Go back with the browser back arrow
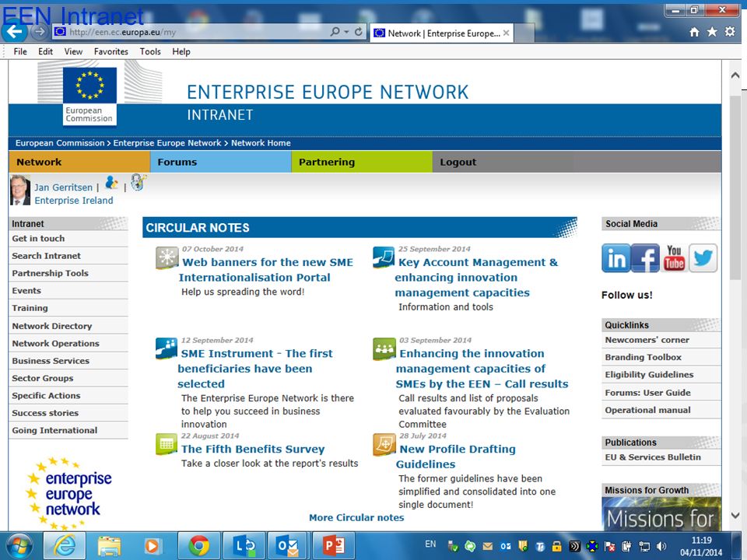 point(14,32)
